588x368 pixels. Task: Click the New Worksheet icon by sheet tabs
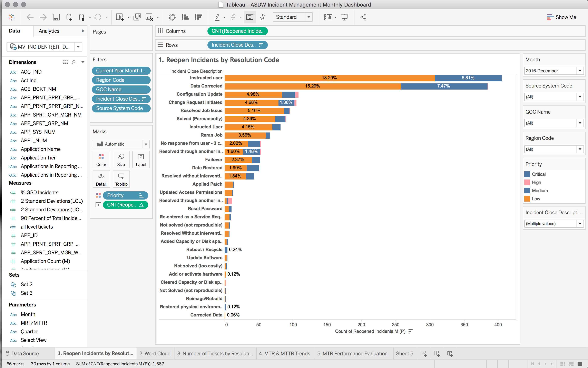pyautogui.click(x=424, y=353)
